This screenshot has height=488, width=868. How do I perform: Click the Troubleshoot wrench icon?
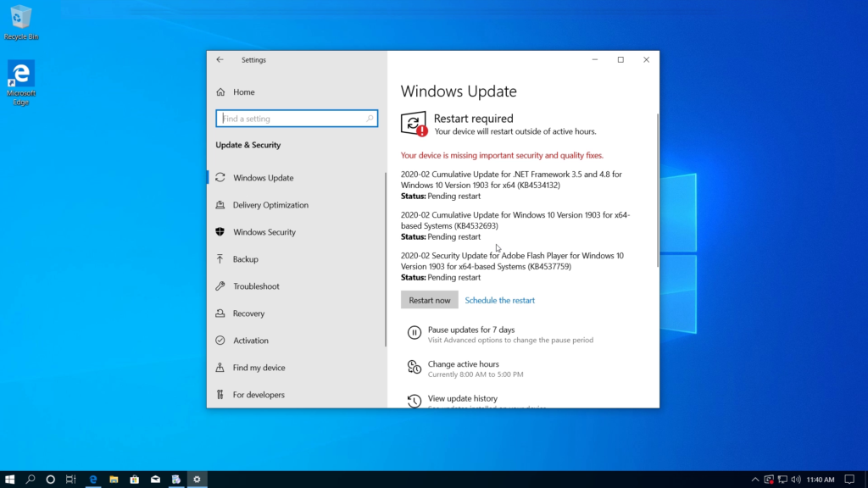(220, 286)
